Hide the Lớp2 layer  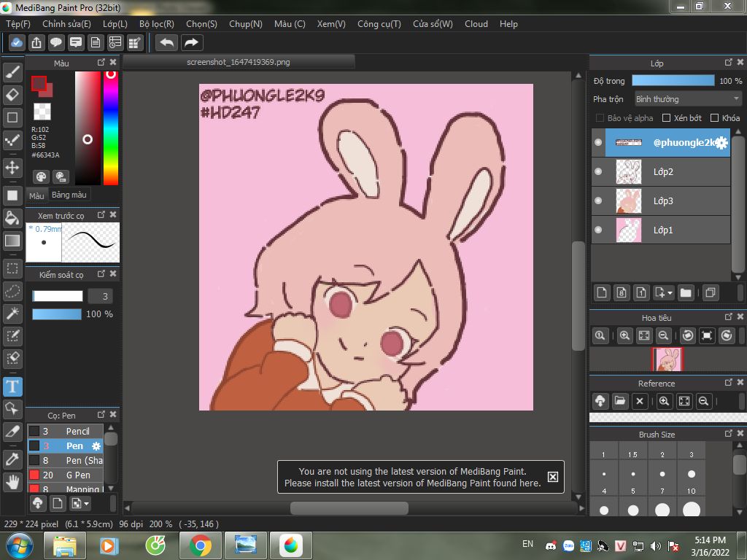(598, 171)
